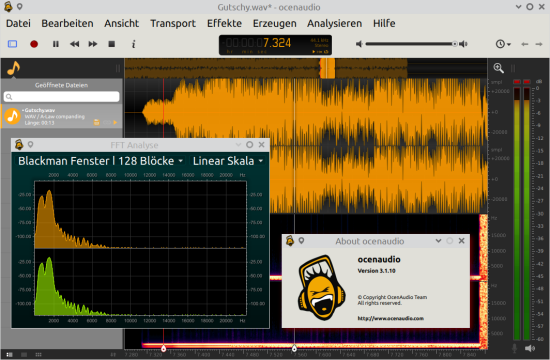Open the Transport menu

173,23
